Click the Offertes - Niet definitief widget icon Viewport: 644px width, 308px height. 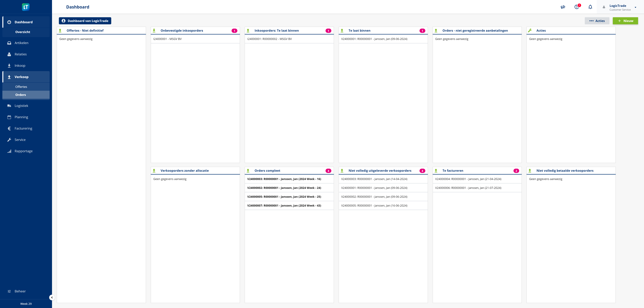[x=60, y=30]
